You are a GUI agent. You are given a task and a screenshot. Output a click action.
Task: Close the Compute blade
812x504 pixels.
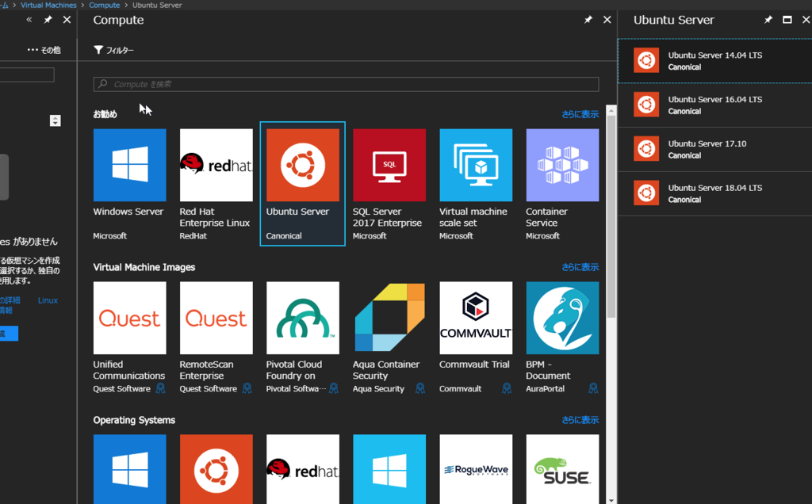coord(607,20)
